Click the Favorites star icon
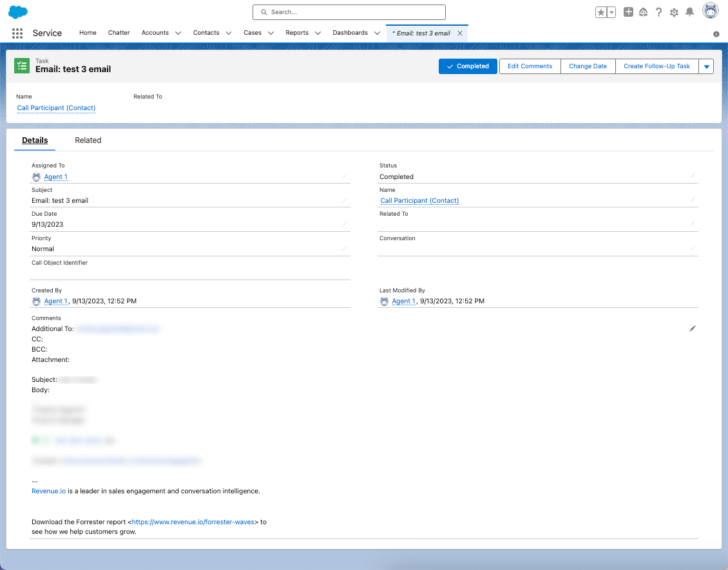Viewport: 728px width, 570px height. [601, 12]
